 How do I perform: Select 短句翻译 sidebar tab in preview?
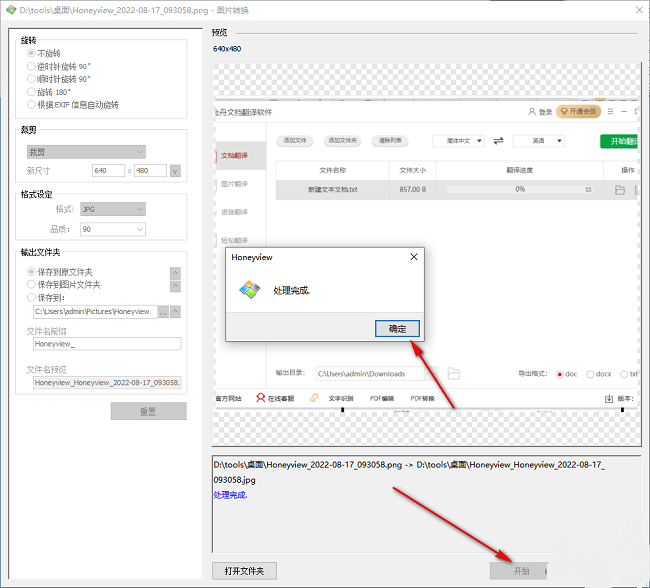(234, 240)
